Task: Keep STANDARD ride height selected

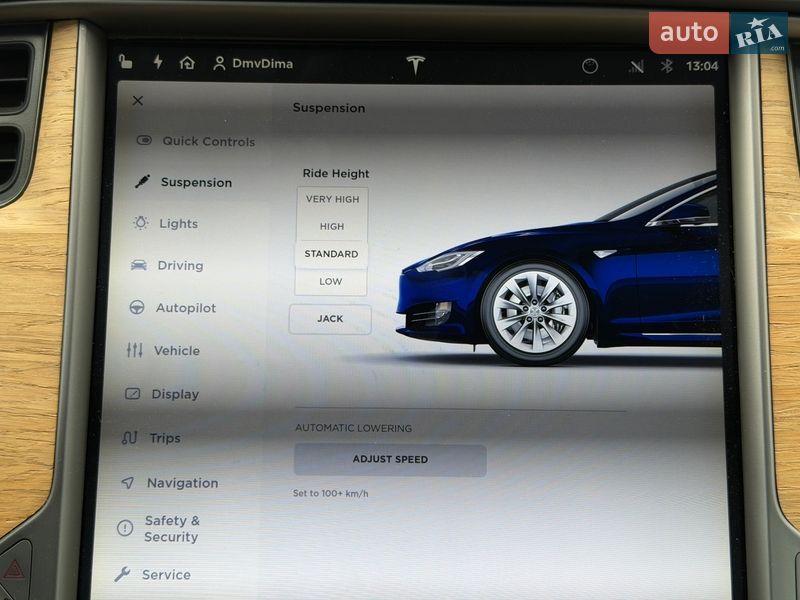Action: tap(330, 254)
